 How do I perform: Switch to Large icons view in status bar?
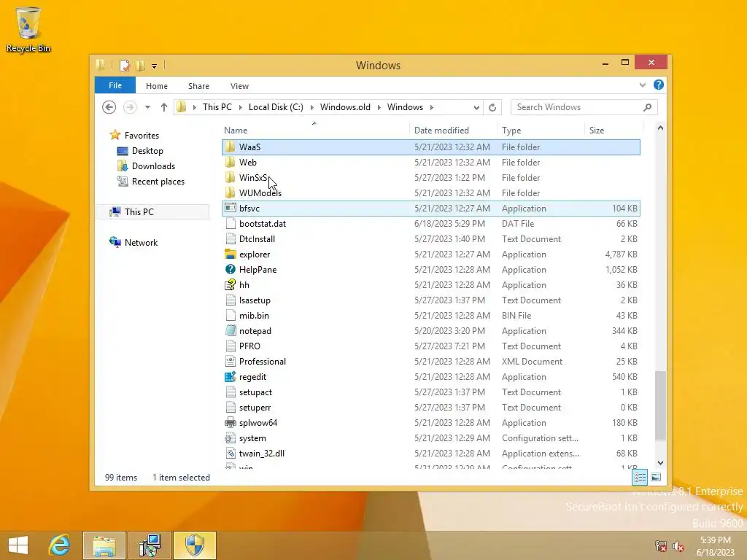point(656,477)
